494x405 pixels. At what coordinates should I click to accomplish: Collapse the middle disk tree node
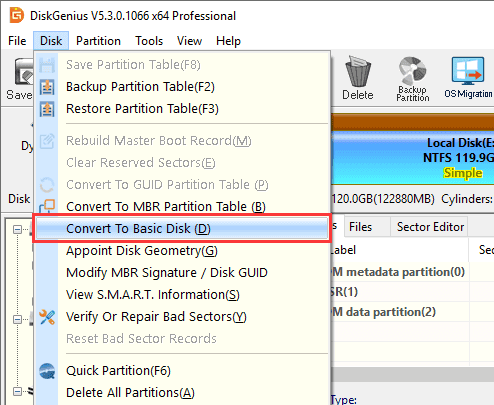click(17, 319)
